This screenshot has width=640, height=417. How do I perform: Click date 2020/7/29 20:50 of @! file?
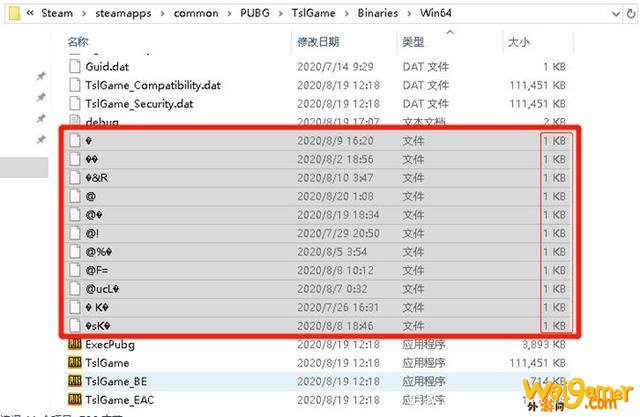338,233
